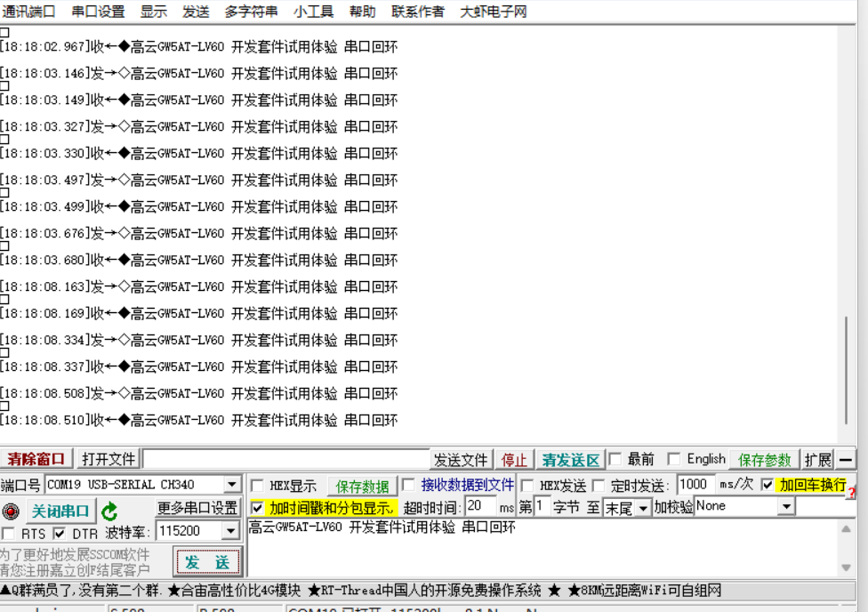Uncheck the DTR checkbox
This screenshot has width=868, height=612.
pos(60,534)
